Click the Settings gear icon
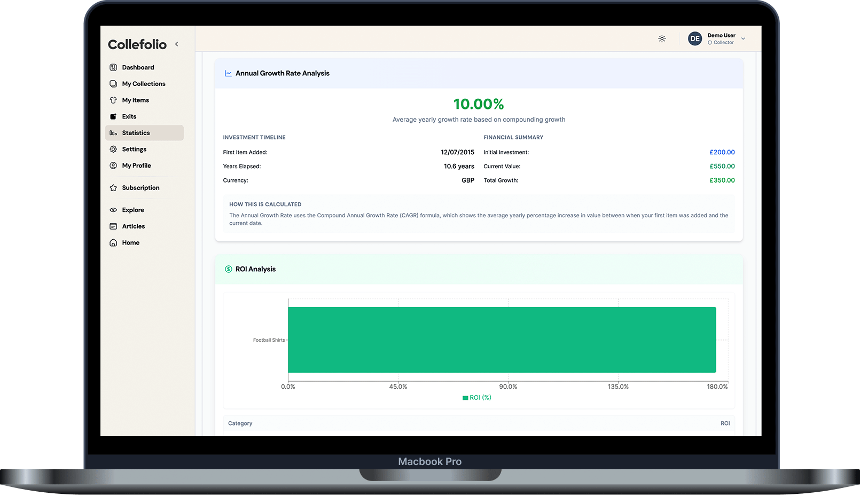Screen dimensions: 860x504 point(113,149)
